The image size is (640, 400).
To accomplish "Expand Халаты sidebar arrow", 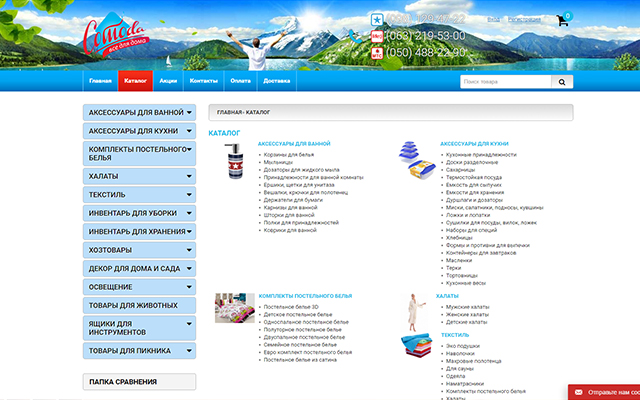I will 189,176.
